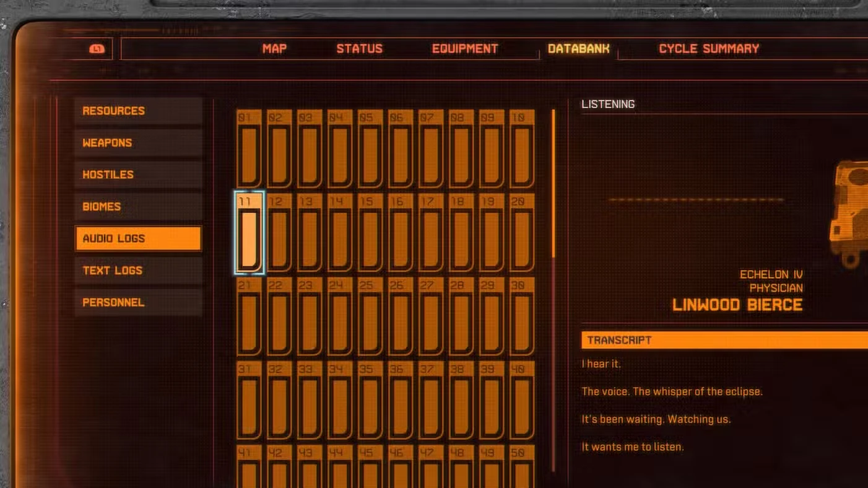Screen dimensions: 868x488
Task: Open audio log cartridge 35
Action: coord(370,401)
